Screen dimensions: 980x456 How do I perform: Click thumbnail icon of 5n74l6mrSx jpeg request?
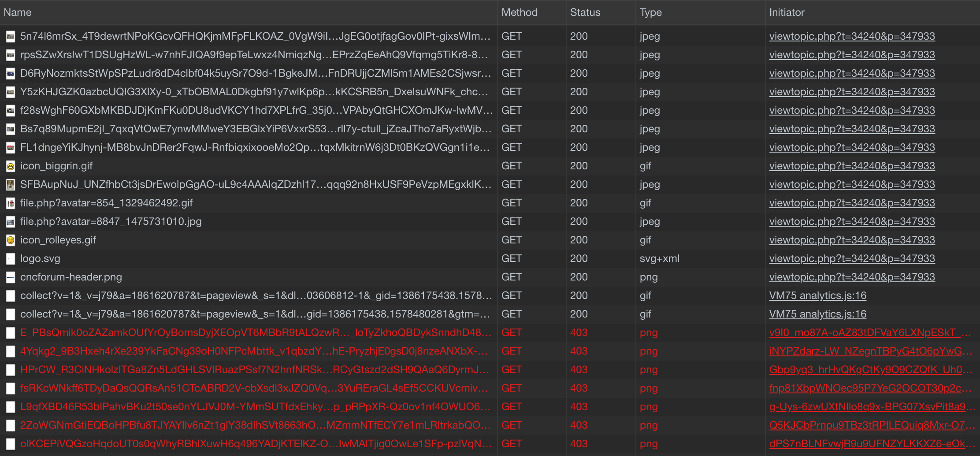[11, 37]
